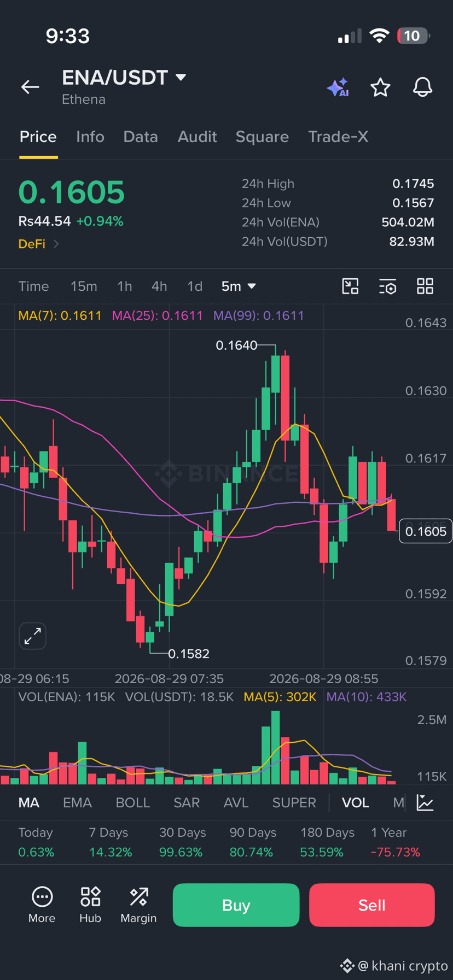Image resolution: width=453 pixels, height=980 pixels.
Task: Tap the volume MA(5): 302K label
Action: tap(280, 697)
